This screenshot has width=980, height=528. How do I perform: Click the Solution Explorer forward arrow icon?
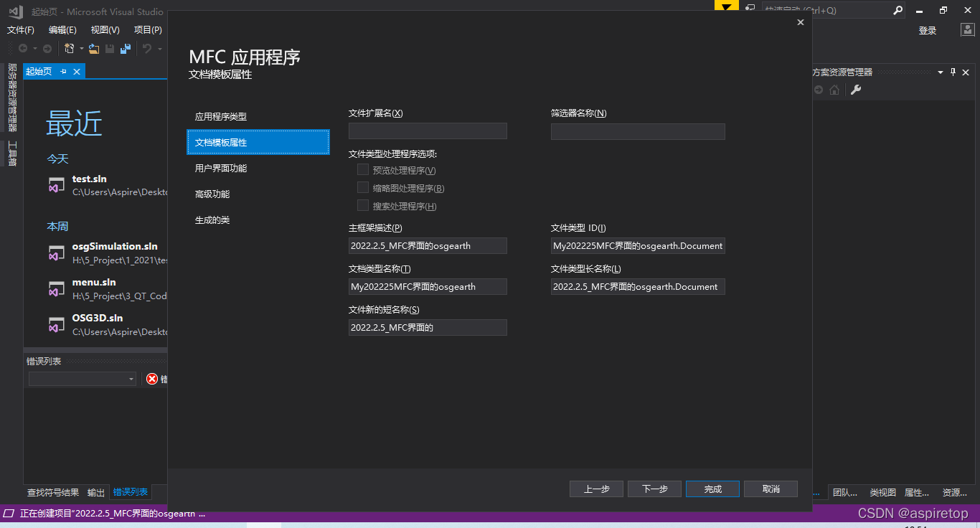[x=819, y=90]
